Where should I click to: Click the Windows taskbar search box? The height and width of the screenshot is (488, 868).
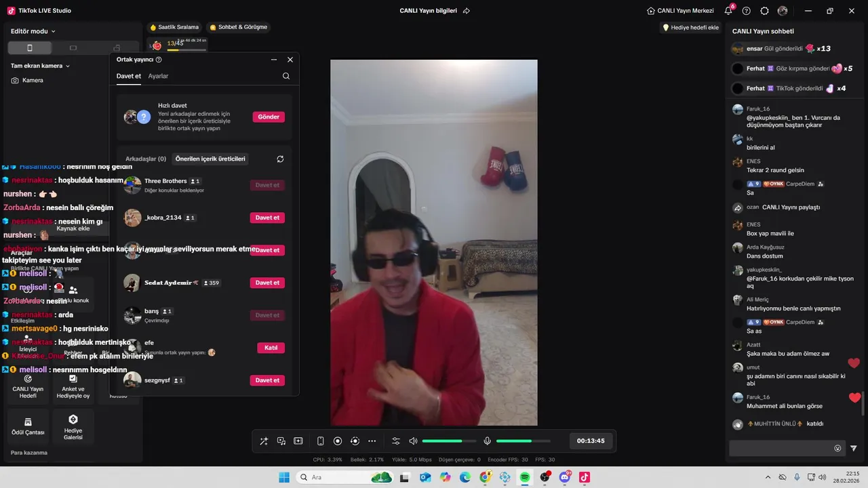(346, 477)
